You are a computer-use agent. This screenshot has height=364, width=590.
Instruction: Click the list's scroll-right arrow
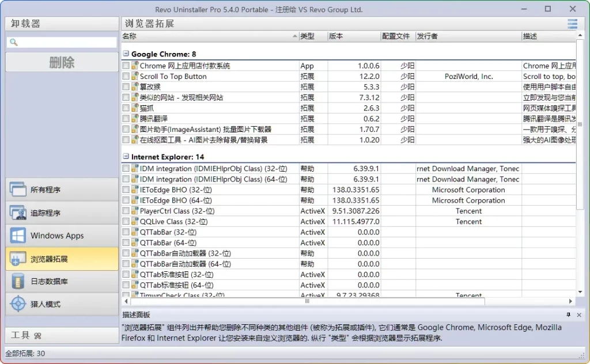tap(570, 301)
